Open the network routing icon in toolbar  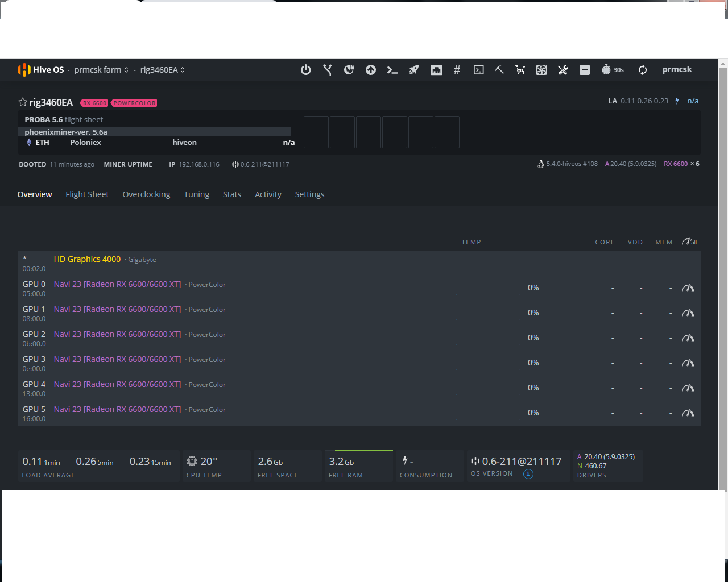click(x=328, y=70)
